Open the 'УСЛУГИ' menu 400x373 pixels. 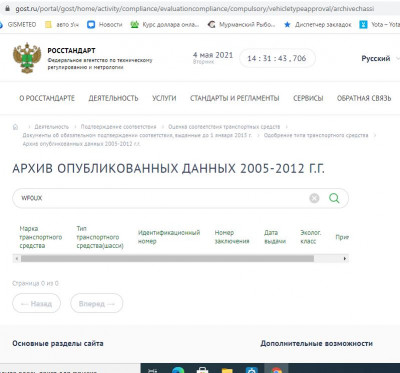164,98
